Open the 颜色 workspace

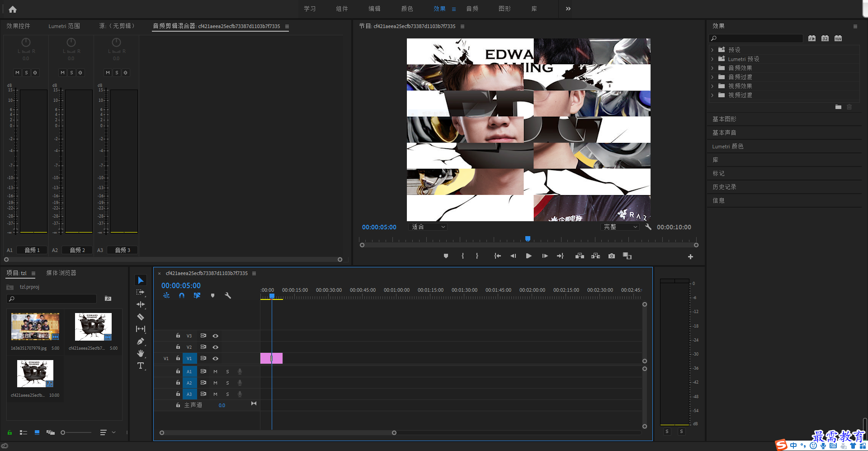point(407,9)
